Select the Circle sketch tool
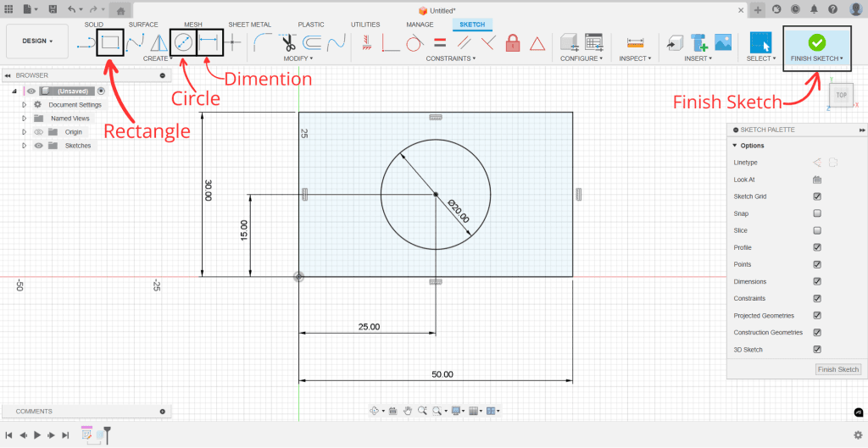Image resolution: width=868 pixels, height=448 pixels. click(x=183, y=42)
